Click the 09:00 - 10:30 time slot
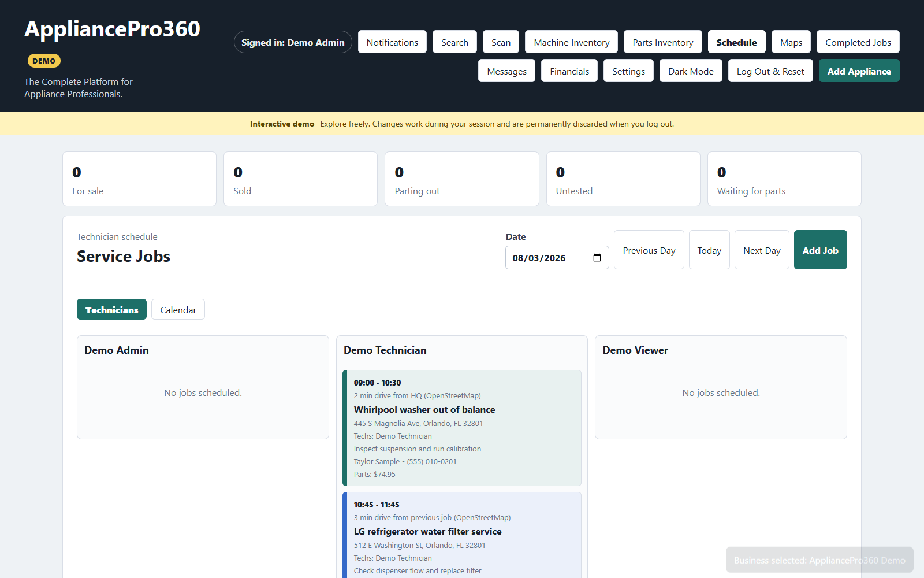The image size is (924, 578). pos(377,383)
